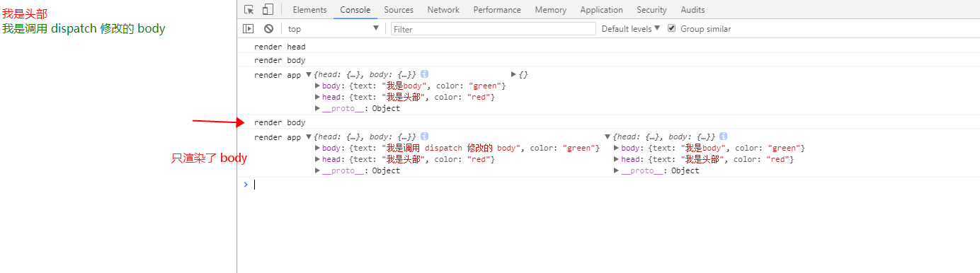Show the console sidebar icon
980x273 pixels.
point(249,29)
